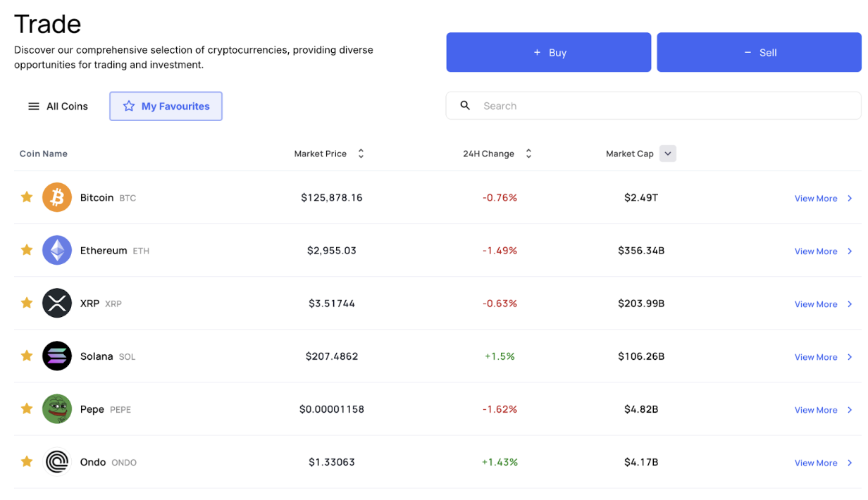868x500 pixels.
Task: Remove XRP from favourites via its star
Action: (27, 303)
